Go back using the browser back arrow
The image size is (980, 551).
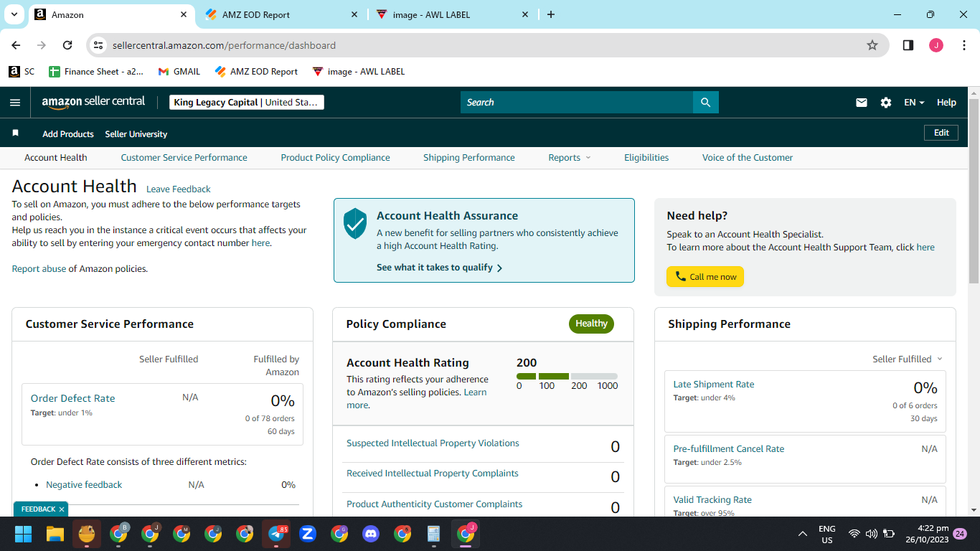point(17,45)
